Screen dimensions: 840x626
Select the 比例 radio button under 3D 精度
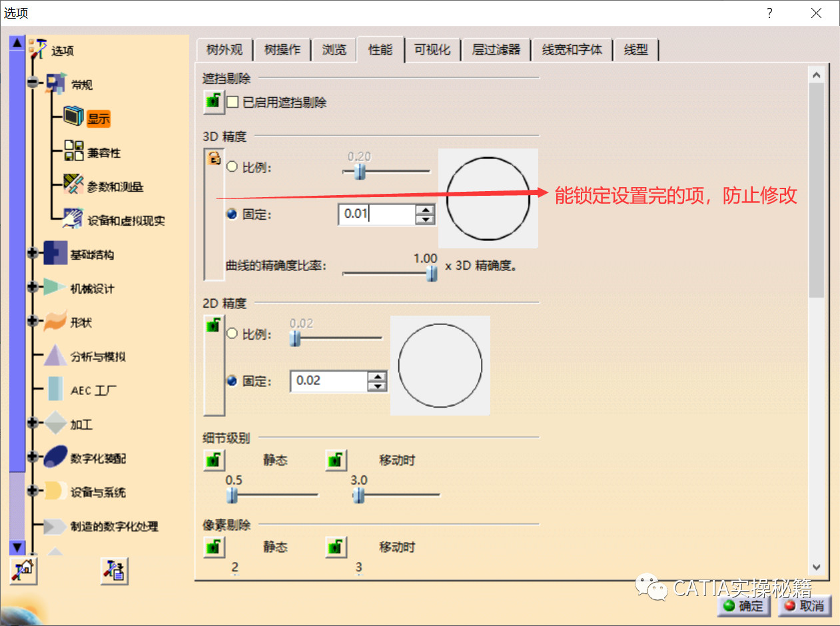point(232,167)
